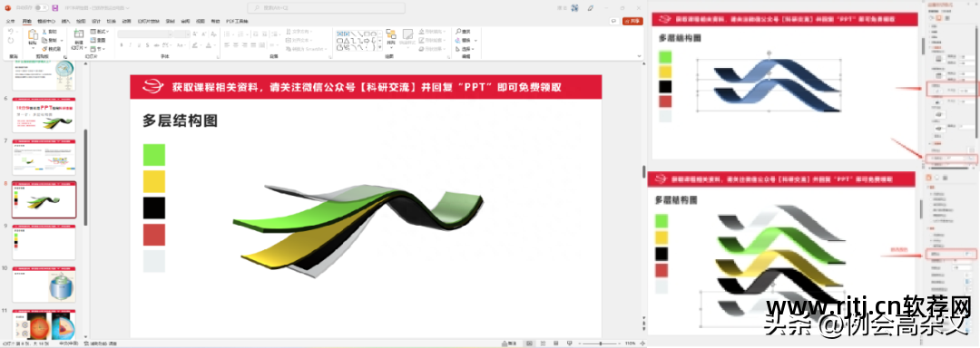
Task: Toggle Strikethrough formatting
Action: click(x=156, y=45)
